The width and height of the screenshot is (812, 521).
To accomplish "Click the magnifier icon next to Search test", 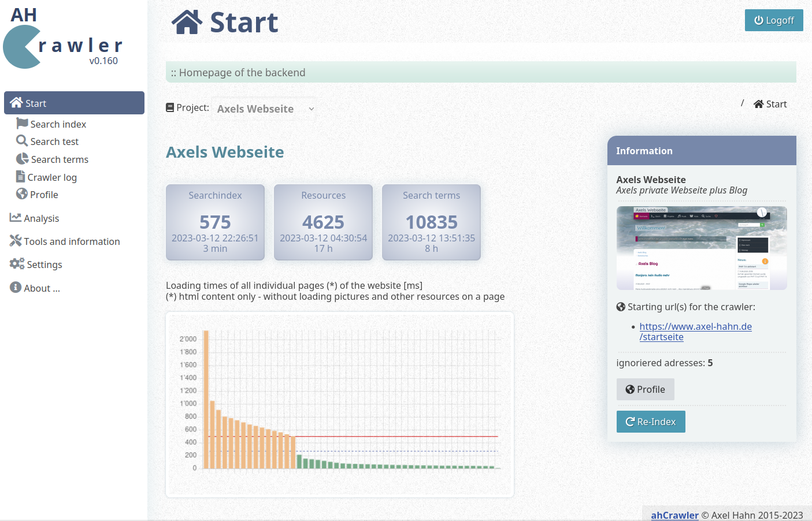I will pyautogui.click(x=22, y=141).
